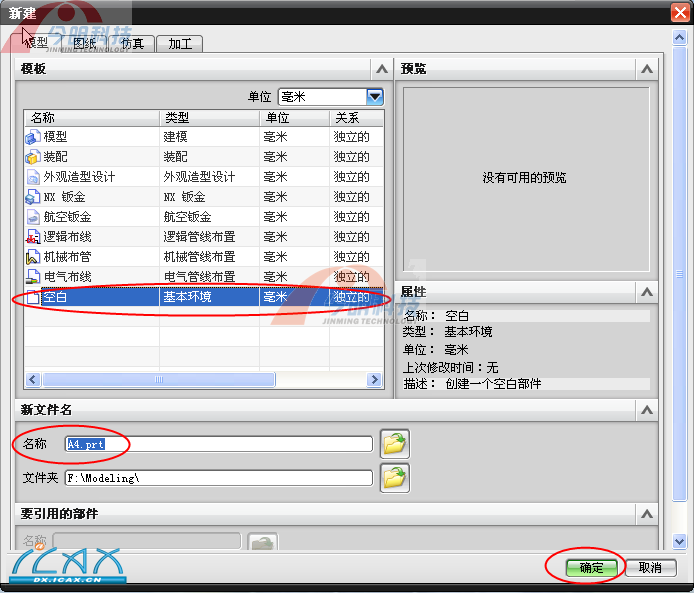
Task: Collapse the 模板 section
Action: tap(382, 69)
